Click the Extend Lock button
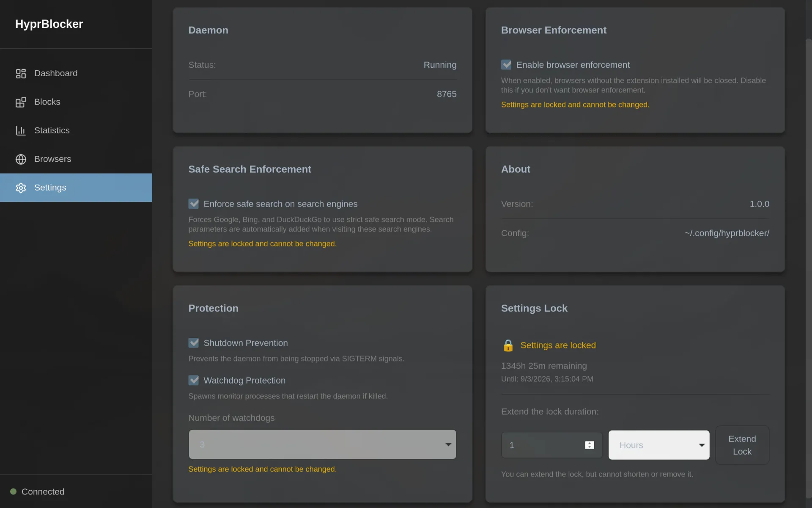812x508 pixels. pos(742,445)
